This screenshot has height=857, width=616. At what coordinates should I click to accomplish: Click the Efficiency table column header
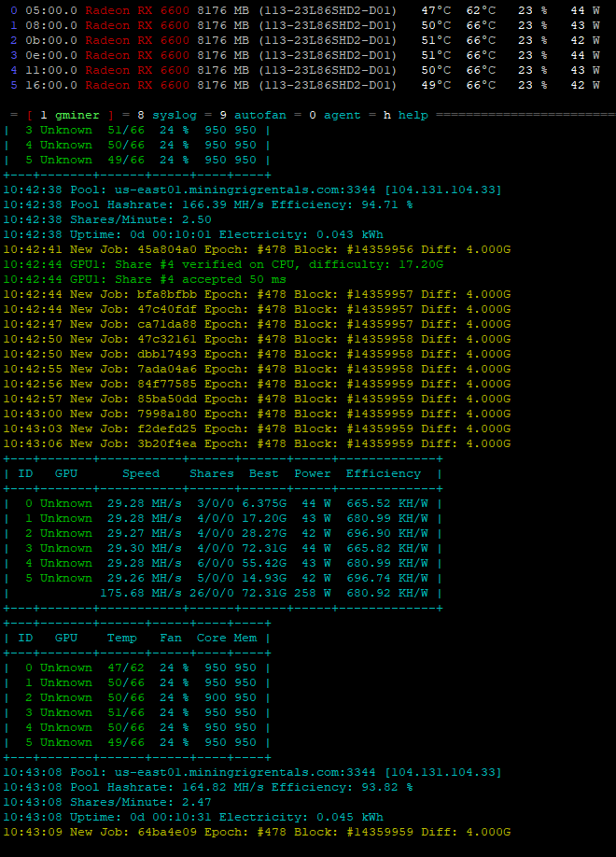(x=384, y=474)
